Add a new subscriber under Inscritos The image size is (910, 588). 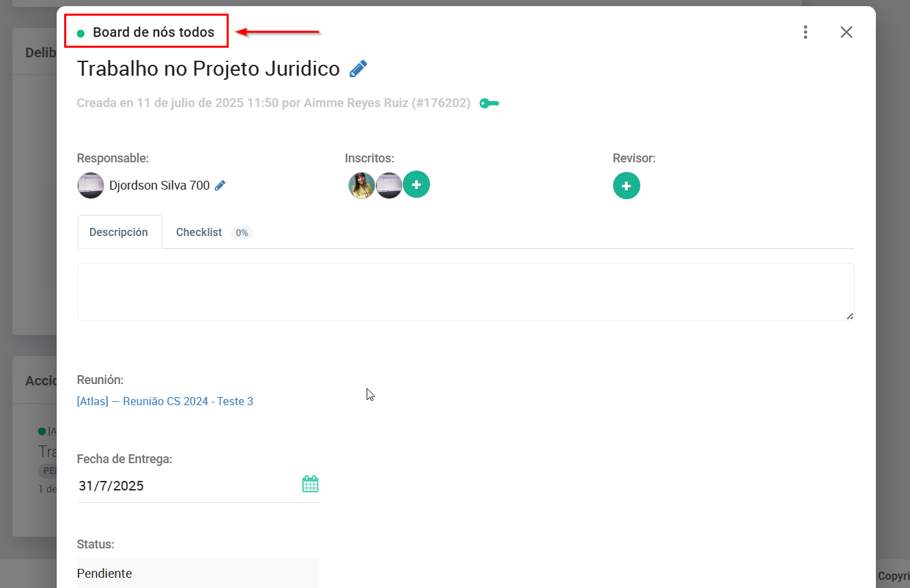(x=416, y=185)
